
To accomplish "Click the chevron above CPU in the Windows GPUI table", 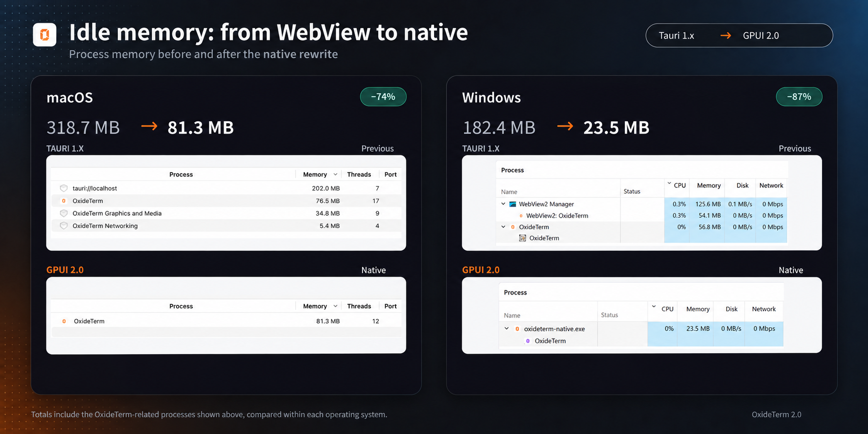I will click(x=654, y=306).
